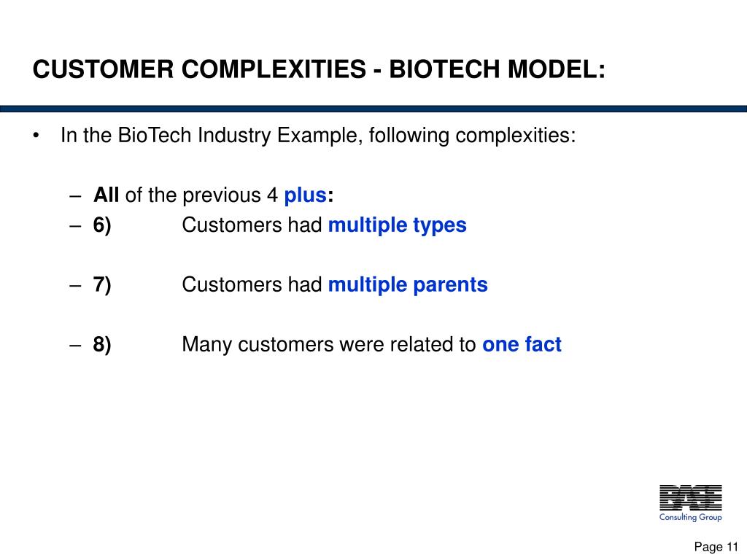747x560 pixels.
Task: Click 'Customers had' text in item 7
Action: click(x=252, y=284)
